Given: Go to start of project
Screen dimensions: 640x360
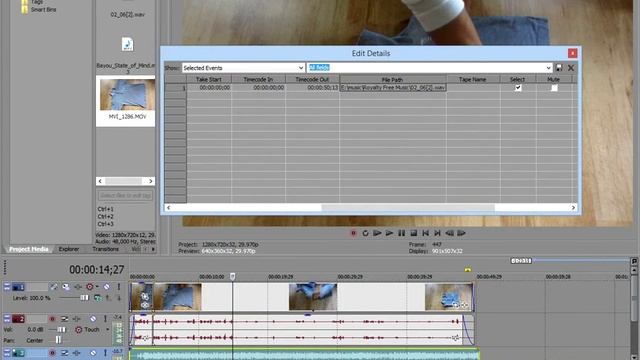Looking at the screenshot, I should [425, 233].
